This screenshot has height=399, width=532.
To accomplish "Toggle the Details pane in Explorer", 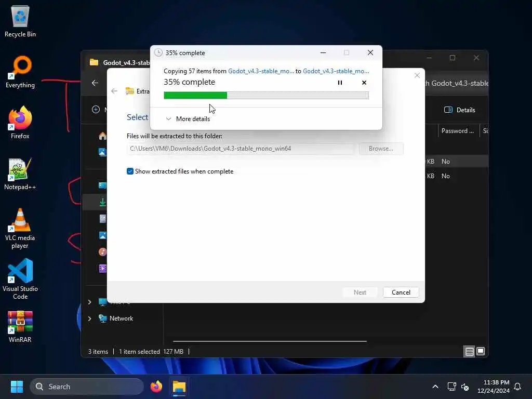I will coord(459,110).
